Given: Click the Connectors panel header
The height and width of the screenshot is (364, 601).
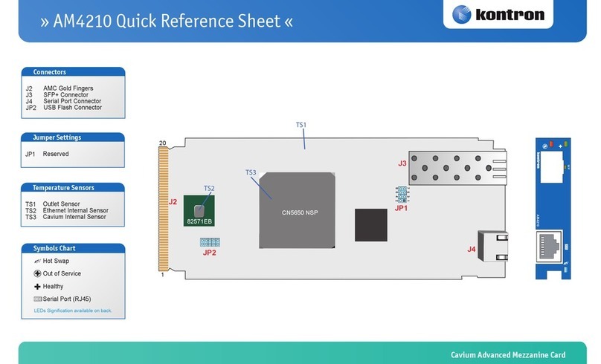Looking at the screenshot, I should pos(73,71).
